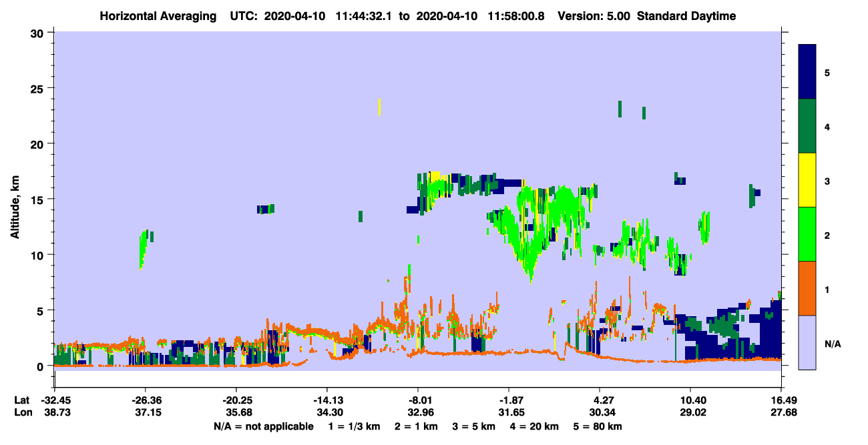868x445 pixels.
Task: Click the yellow color bar segment labeled 3
Action: click(x=807, y=180)
